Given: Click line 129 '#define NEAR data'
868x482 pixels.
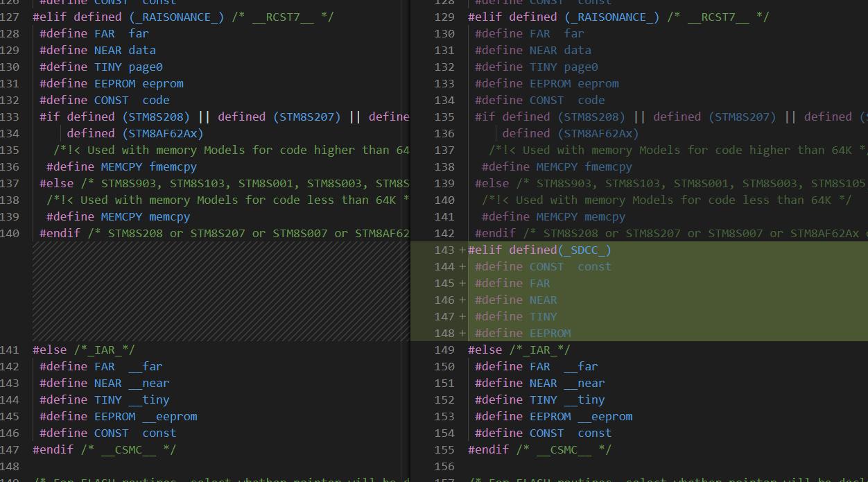Looking at the screenshot, I should click(x=98, y=50).
